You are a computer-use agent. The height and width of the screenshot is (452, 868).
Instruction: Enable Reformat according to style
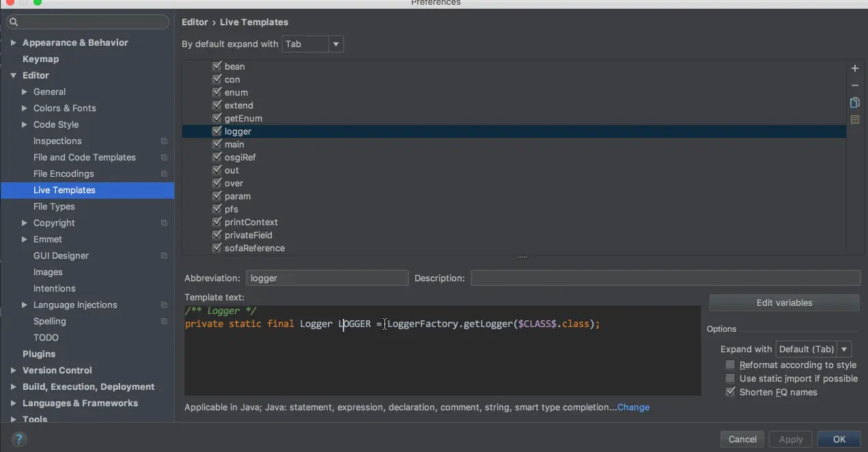point(731,365)
